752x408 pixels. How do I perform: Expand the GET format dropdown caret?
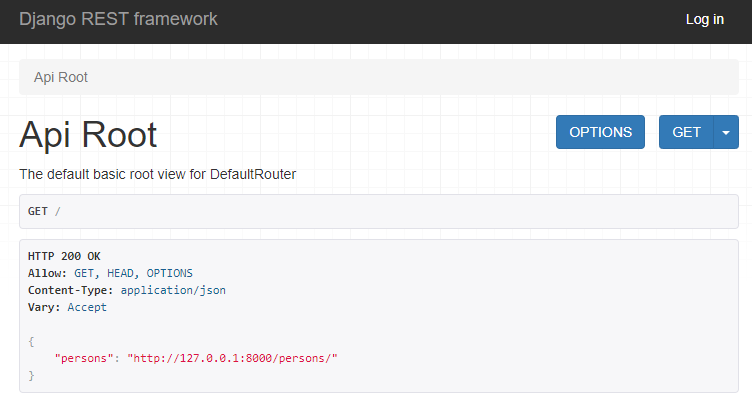(x=726, y=132)
